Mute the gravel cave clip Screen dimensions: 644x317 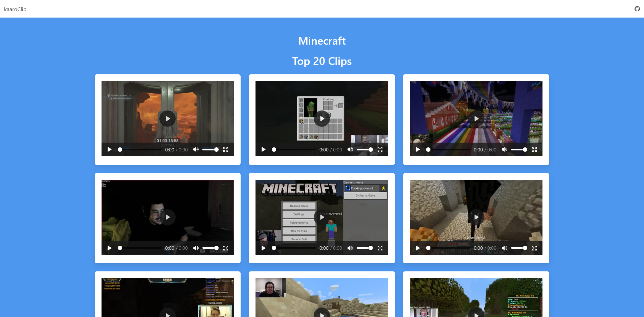pos(505,248)
